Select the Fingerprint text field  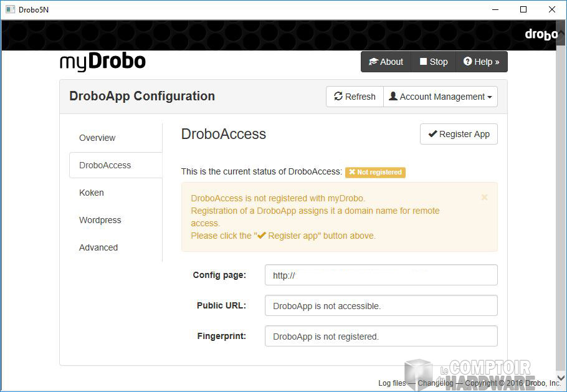[381, 336]
